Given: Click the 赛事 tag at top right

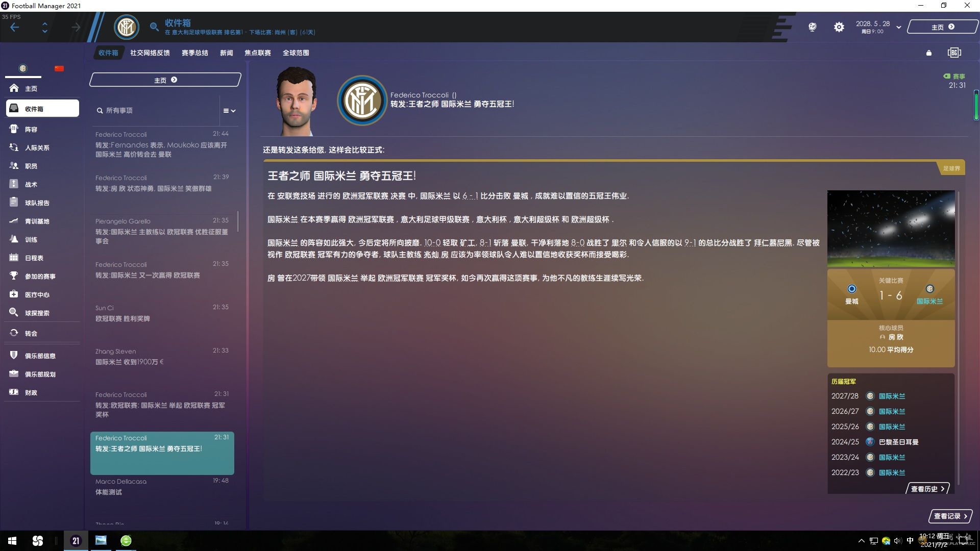Looking at the screenshot, I should (954, 77).
